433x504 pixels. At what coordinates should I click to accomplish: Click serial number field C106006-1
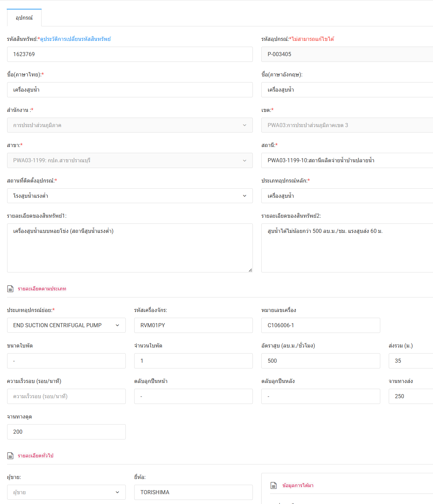[x=321, y=325]
